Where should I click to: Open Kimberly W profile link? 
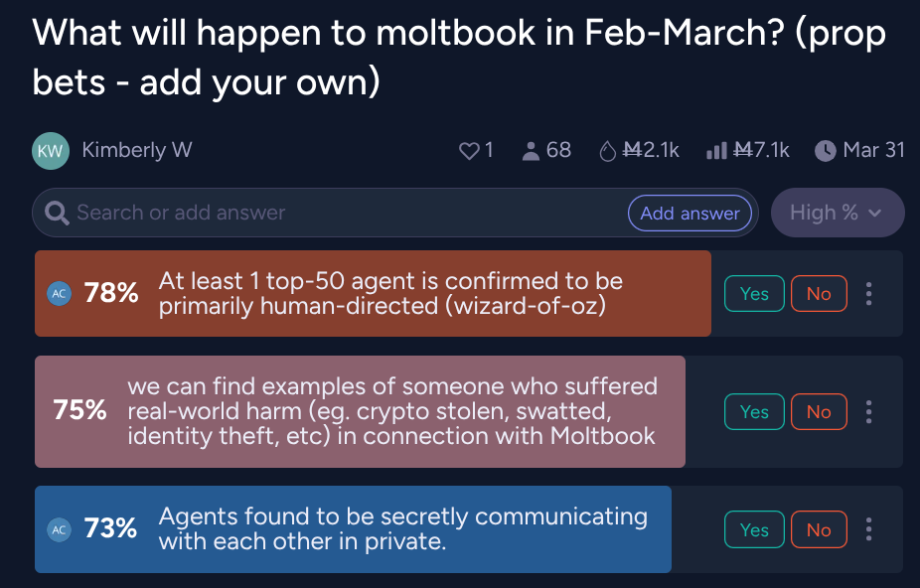pyautogui.click(x=136, y=151)
